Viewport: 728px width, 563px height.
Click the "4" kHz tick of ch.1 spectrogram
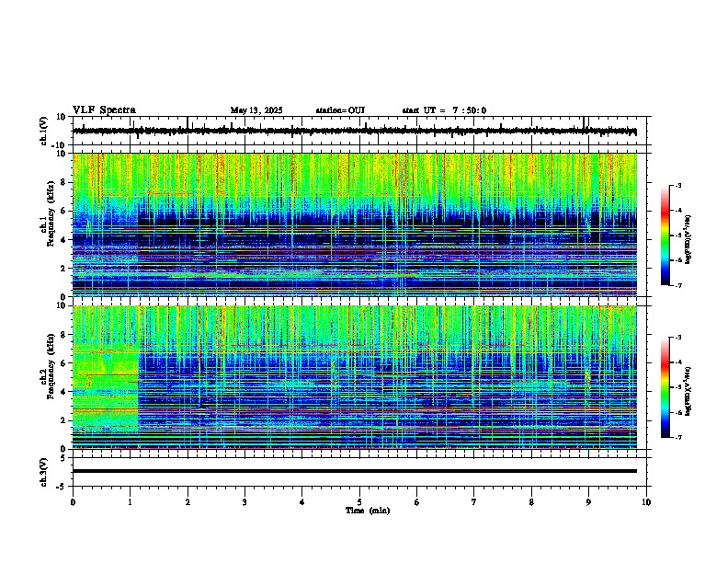[64, 240]
